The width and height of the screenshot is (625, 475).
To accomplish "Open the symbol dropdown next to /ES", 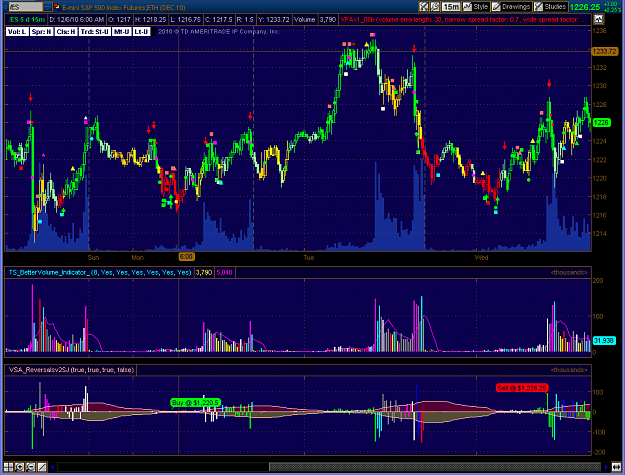I will [47, 7].
